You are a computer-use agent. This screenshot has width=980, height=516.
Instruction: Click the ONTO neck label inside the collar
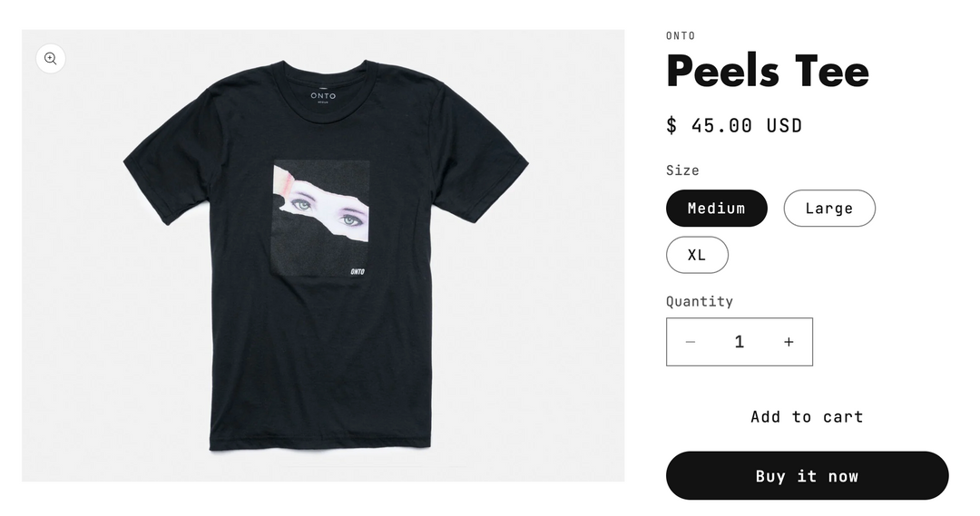tap(323, 96)
